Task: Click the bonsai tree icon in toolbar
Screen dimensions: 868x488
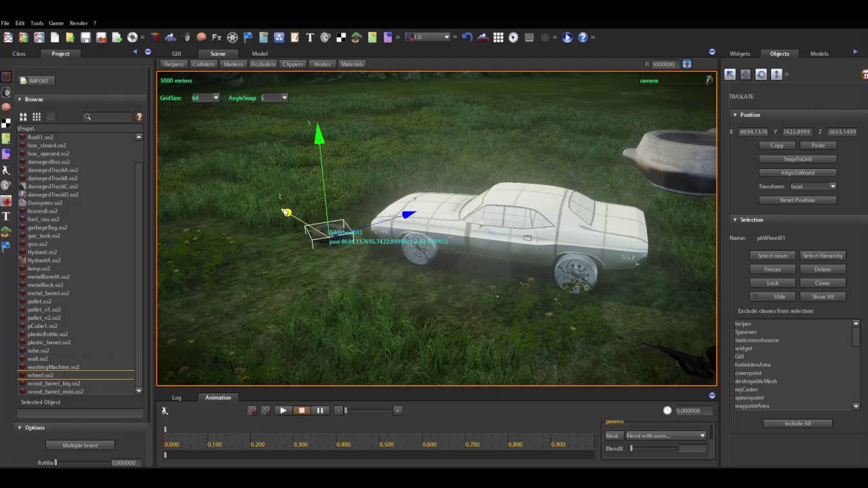Action: coord(356,37)
